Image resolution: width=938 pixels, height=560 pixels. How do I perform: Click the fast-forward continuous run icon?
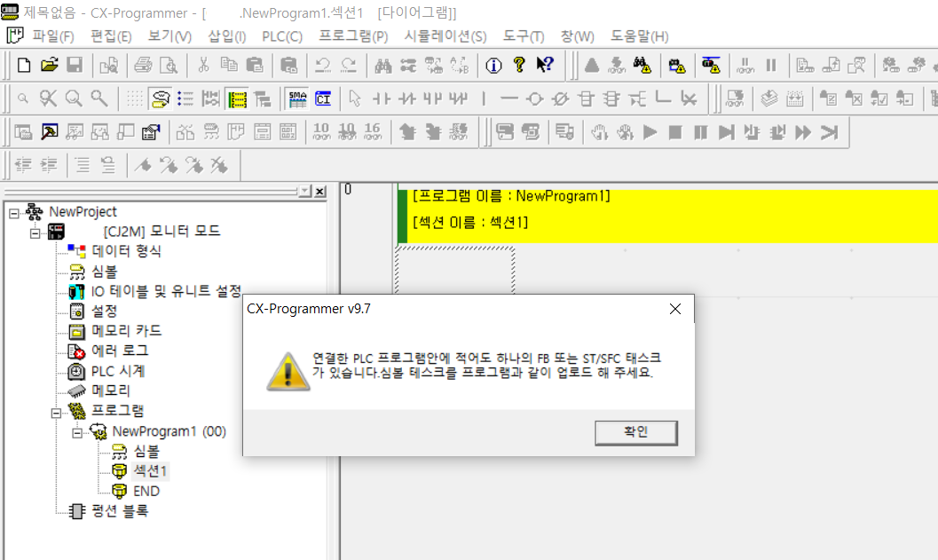pos(803,131)
